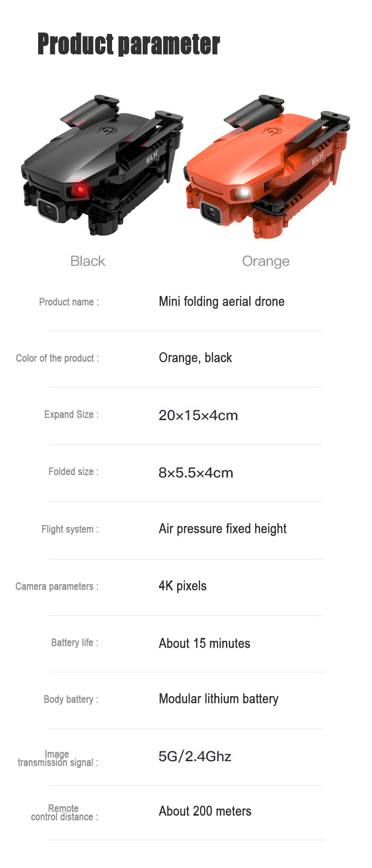The height and width of the screenshot is (868, 372).
Task: Click the ELH logo on the black drone
Action: click(x=152, y=157)
